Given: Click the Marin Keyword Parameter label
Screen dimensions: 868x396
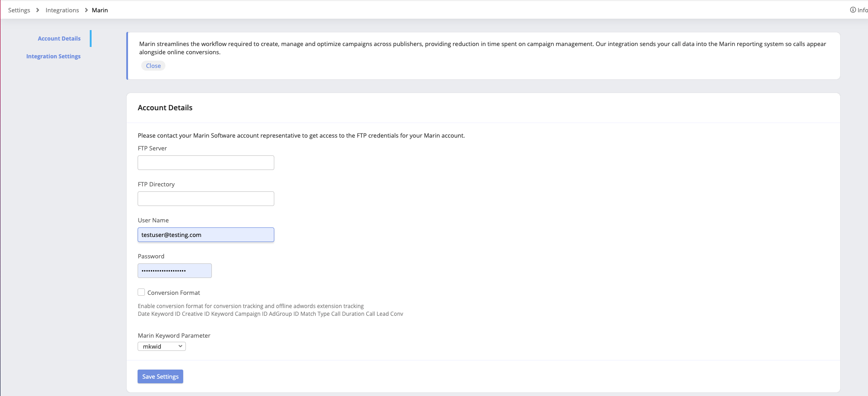Looking at the screenshot, I should point(174,335).
